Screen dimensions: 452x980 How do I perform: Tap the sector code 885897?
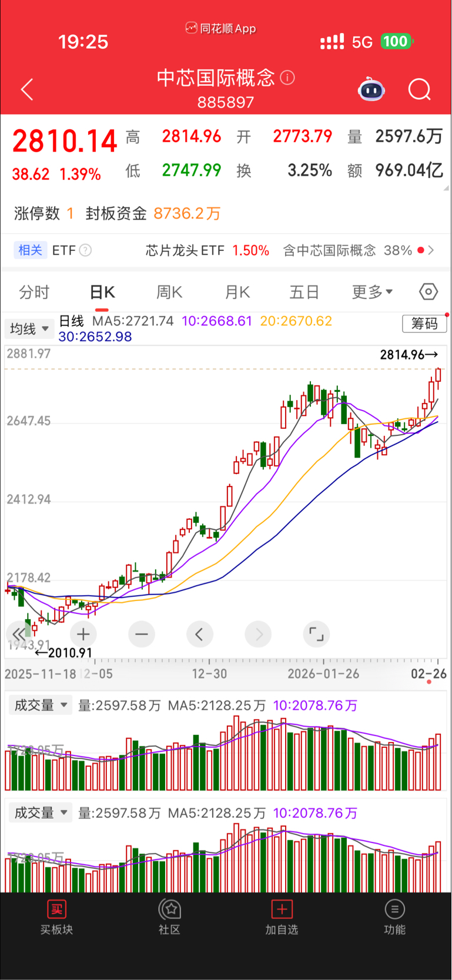coord(226,102)
